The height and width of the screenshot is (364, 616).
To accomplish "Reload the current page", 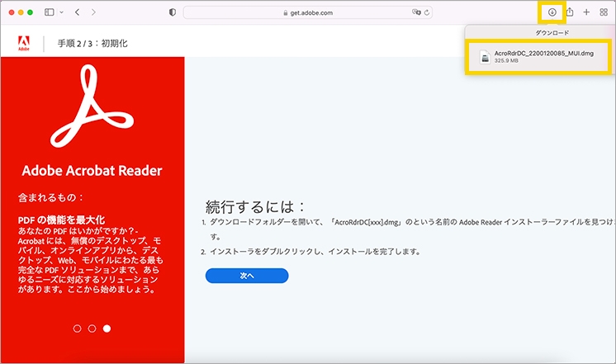I will pos(427,12).
